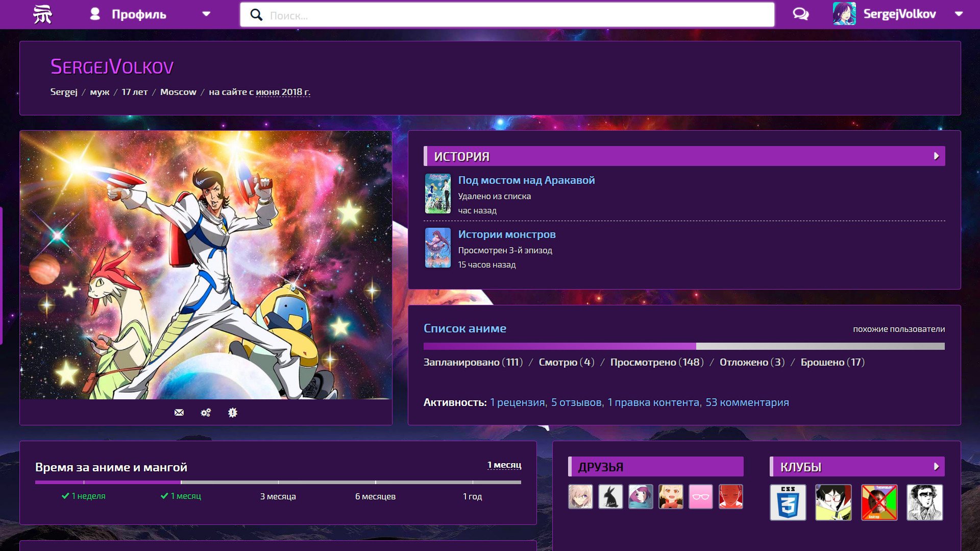The width and height of the screenshot is (980, 551).
Task: Click the SergejVolkov header avatar
Action: [844, 14]
